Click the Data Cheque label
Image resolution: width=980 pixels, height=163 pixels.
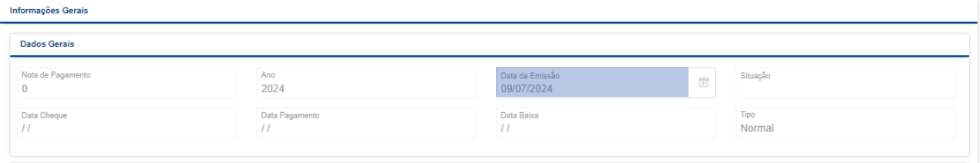[x=44, y=115]
